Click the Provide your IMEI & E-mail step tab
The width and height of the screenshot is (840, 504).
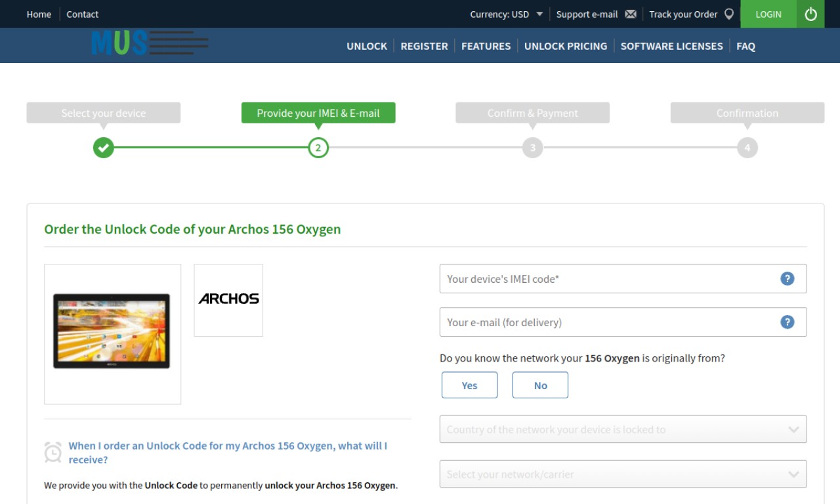318,113
